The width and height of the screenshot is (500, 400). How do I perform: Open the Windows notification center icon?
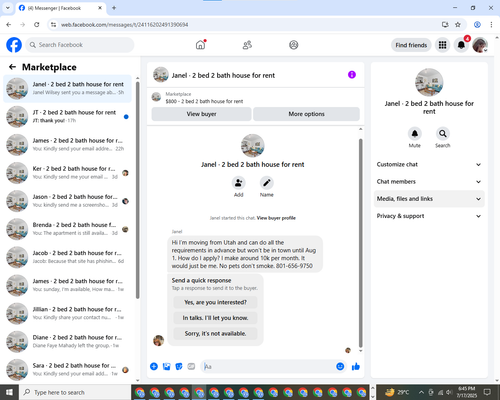point(488,392)
